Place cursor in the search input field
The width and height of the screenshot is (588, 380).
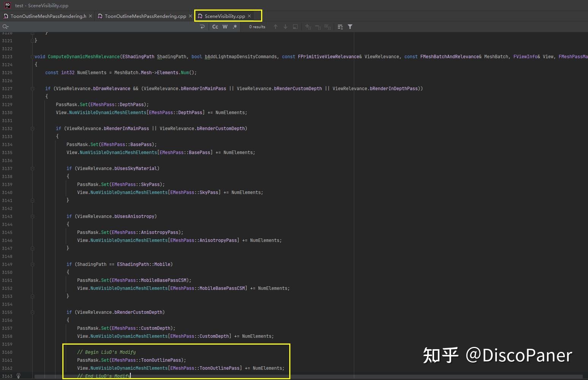(x=95, y=27)
